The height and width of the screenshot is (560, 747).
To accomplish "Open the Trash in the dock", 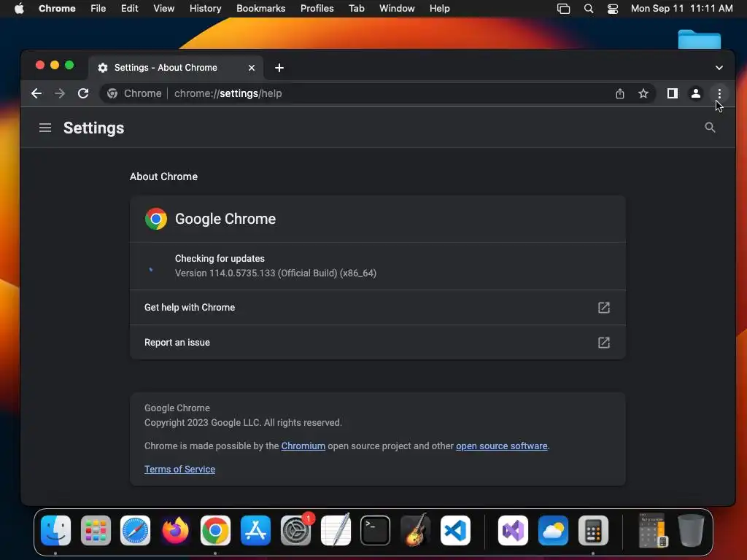I will tap(692, 531).
